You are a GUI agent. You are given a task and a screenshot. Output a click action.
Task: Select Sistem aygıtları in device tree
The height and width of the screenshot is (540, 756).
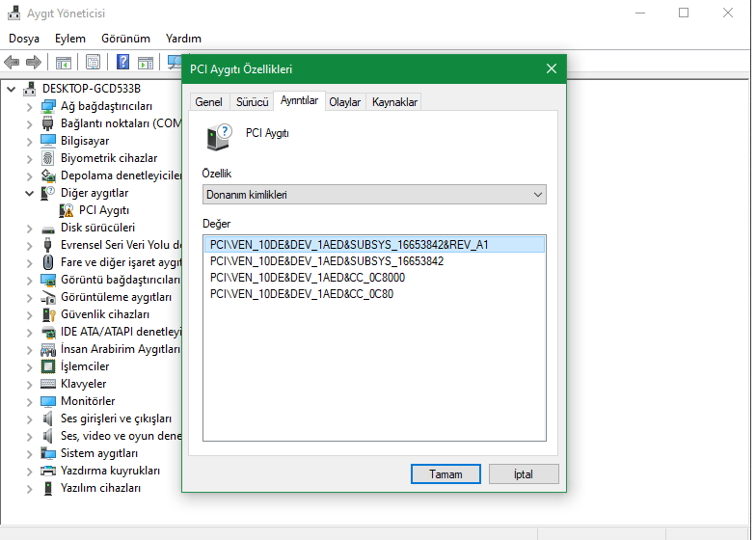coord(99,453)
